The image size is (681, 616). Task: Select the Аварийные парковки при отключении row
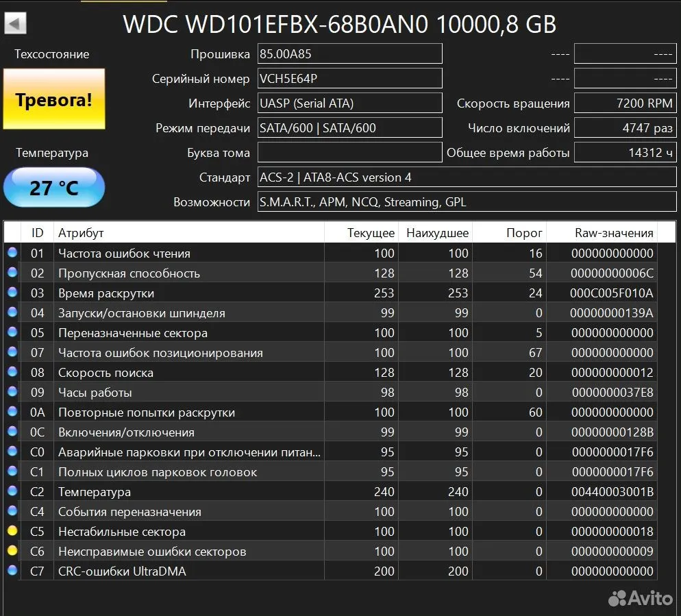point(330,452)
